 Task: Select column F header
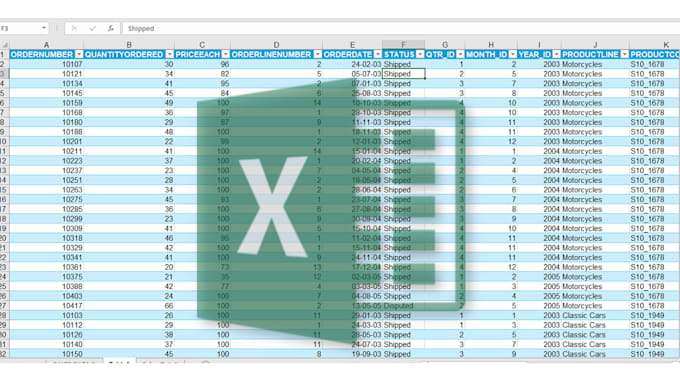[x=403, y=45]
